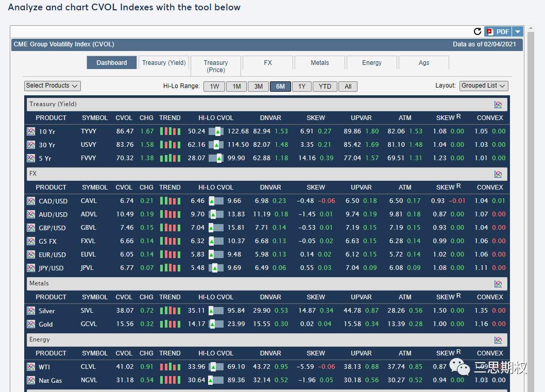
Task: Click Treasury (Yield) group header label
Action: [53, 104]
